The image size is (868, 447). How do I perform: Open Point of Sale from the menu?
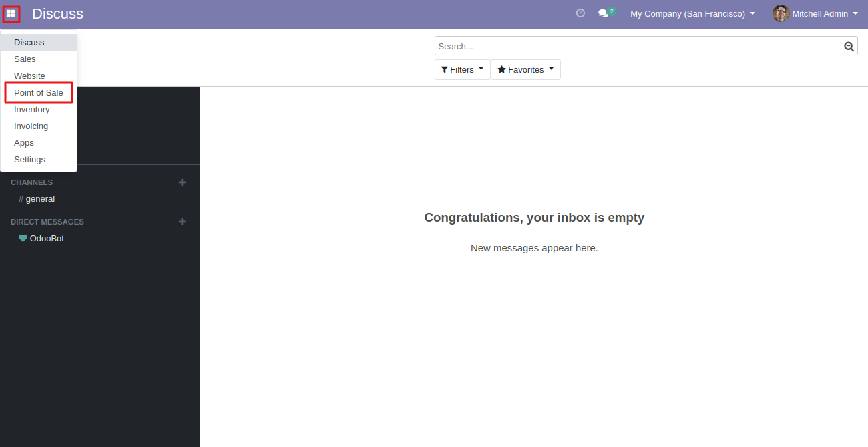39,92
